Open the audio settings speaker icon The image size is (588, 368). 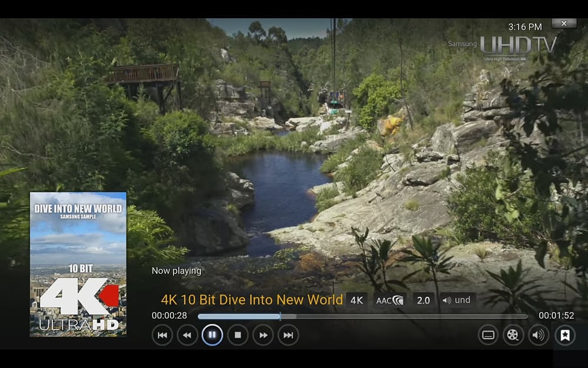tap(539, 335)
